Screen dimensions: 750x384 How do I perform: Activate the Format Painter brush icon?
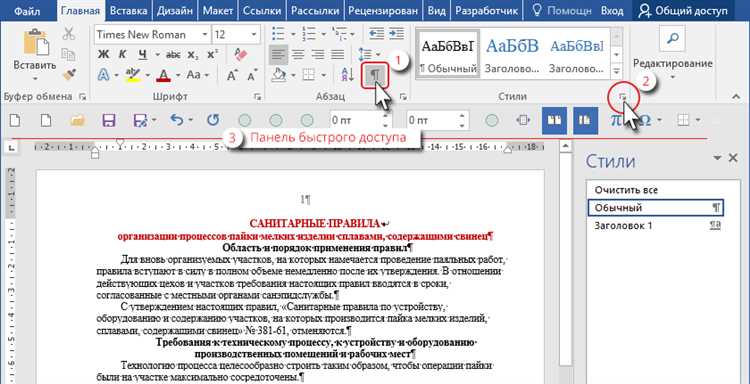[x=69, y=75]
